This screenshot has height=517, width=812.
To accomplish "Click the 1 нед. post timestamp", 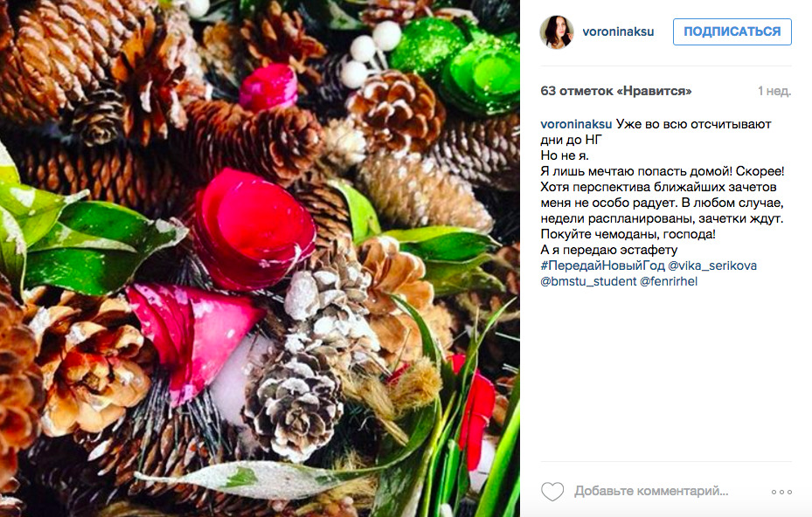I will pyautogui.click(x=774, y=91).
